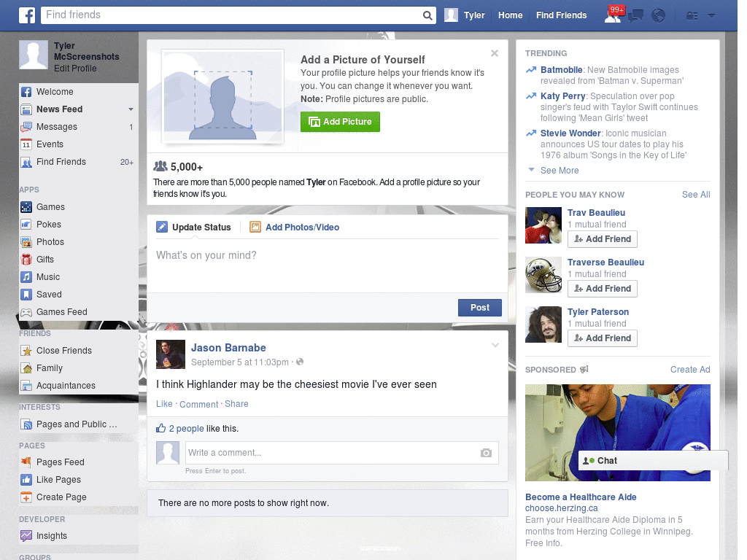Open the Chat bar
Image resolution: width=747 pixels, height=560 pixels.
coord(653,461)
